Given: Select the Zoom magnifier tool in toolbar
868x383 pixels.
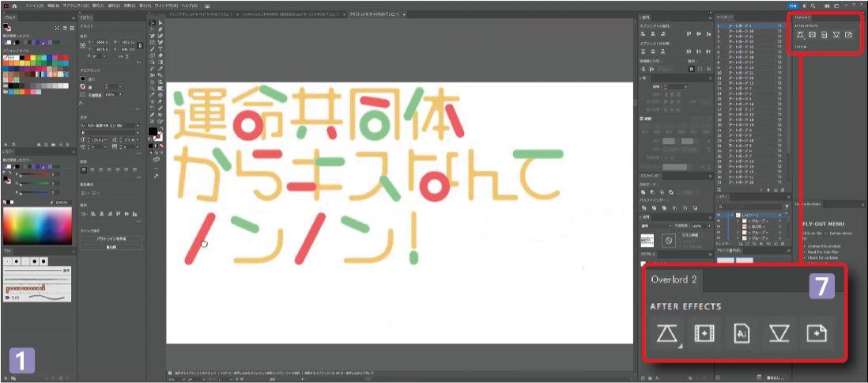Looking at the screenshot, I should tap(153, 88).
